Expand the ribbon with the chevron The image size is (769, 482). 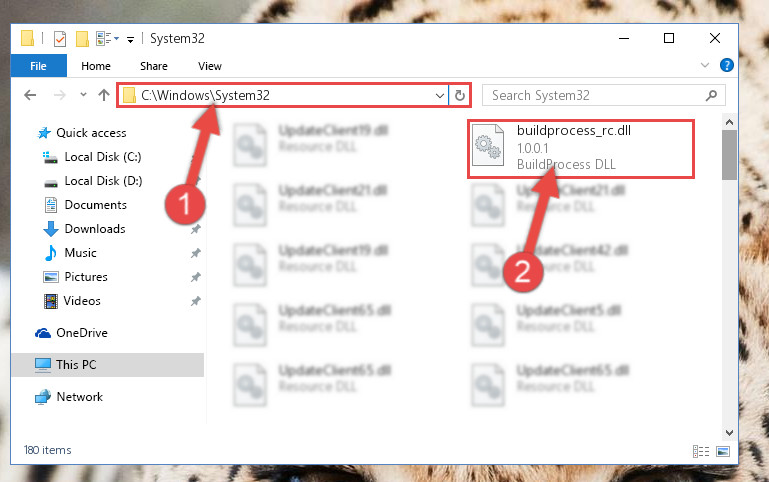(705, 65)
